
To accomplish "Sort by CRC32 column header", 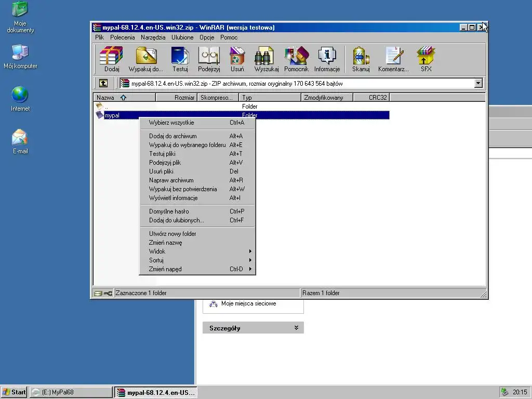I will [x=371, y=97].
